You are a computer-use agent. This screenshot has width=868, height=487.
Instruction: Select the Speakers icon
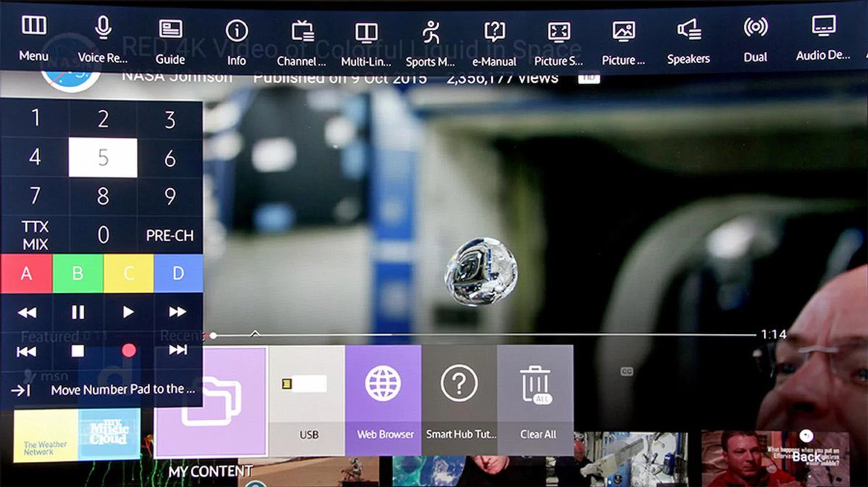click(x=689, y=31)
